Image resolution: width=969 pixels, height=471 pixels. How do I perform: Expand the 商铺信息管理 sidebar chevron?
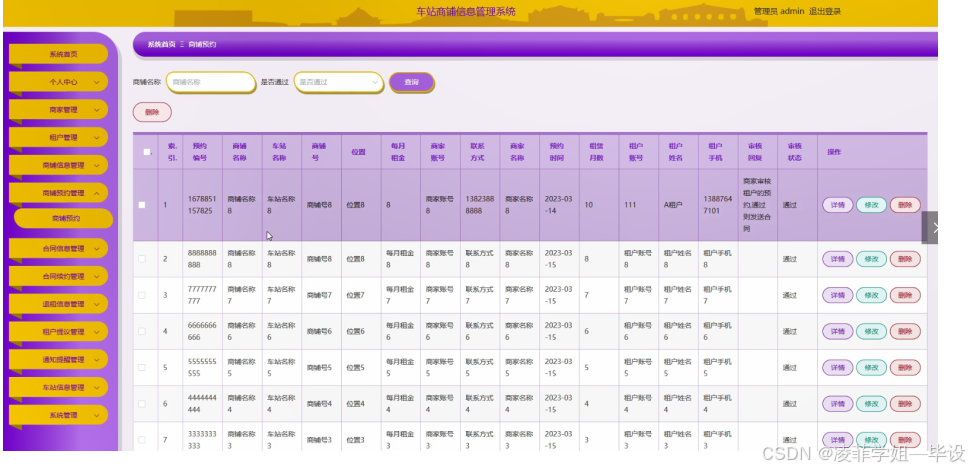click(96, 165)
